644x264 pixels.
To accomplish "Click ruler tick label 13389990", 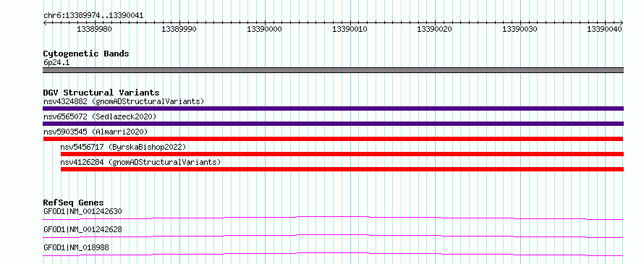I will [179, 29].
